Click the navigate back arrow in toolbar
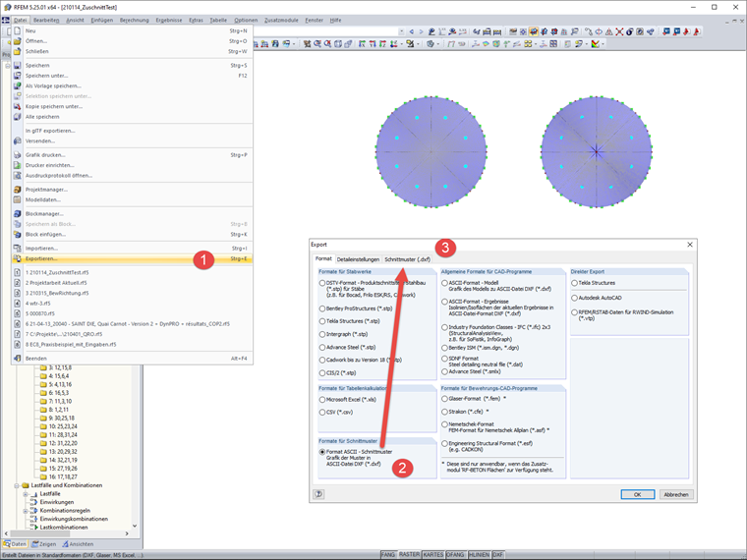747x560 pixels. click(412, 31)
